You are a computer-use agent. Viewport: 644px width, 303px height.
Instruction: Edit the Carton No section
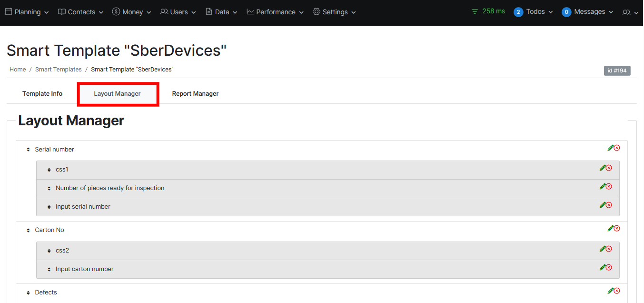point(610,229)
